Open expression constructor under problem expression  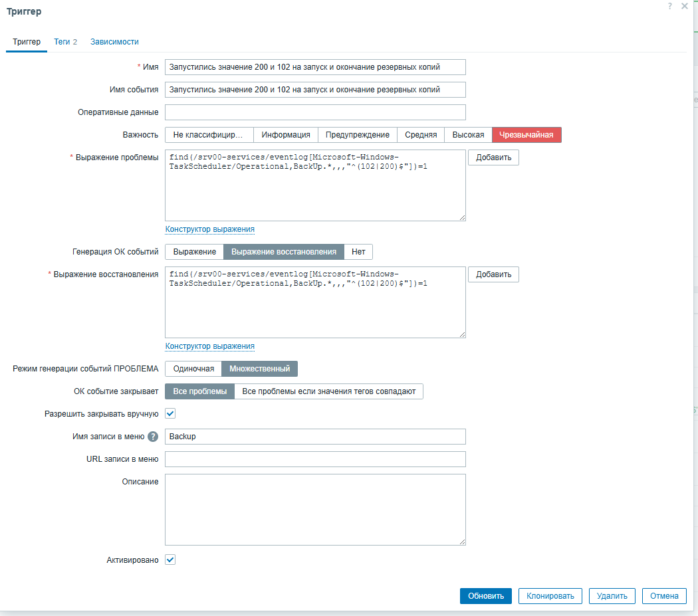pos(209,229)
